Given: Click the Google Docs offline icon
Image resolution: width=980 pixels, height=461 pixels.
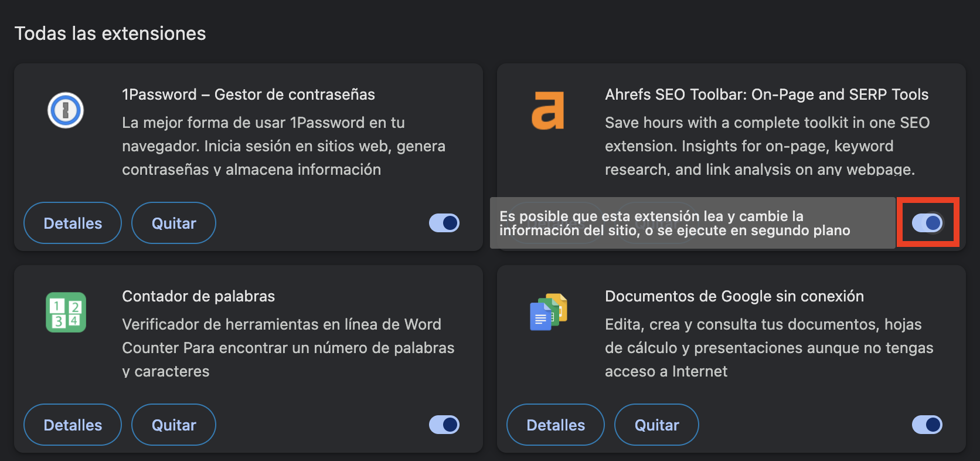Looking at the screenshot, I should tap(549, 312).
